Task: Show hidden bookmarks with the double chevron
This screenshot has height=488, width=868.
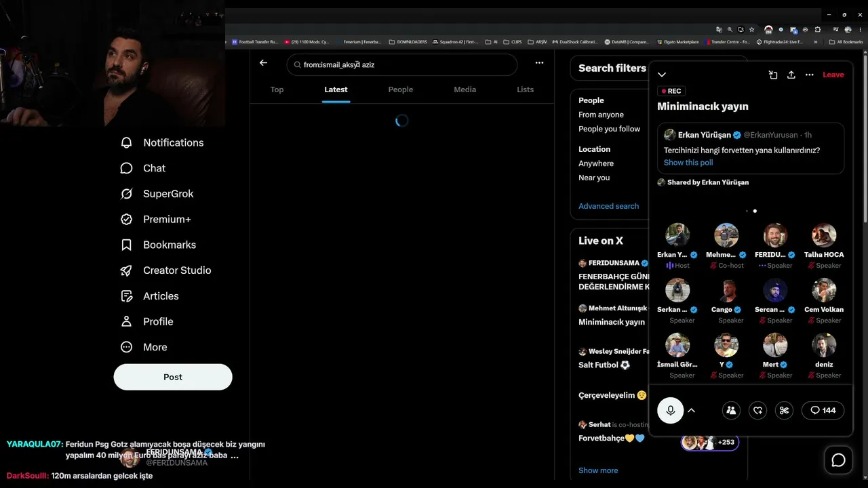Action: point(815,42)
